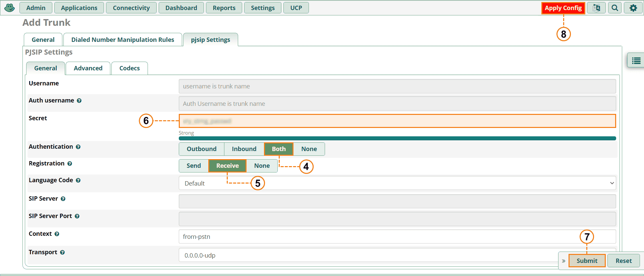Open the Settings menu

[263, 8]
